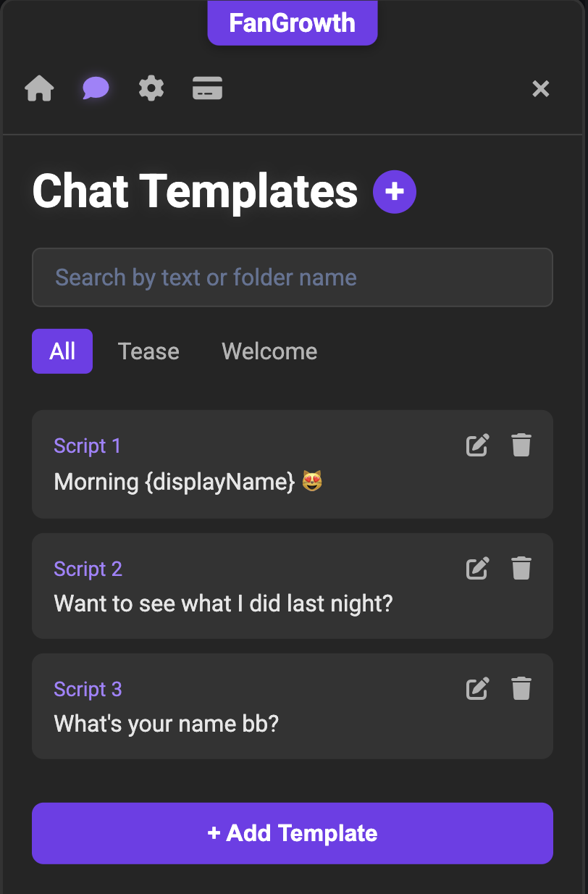Click the FanGrowth title badge
Viewport: 588px width, 894px height.
293,23
